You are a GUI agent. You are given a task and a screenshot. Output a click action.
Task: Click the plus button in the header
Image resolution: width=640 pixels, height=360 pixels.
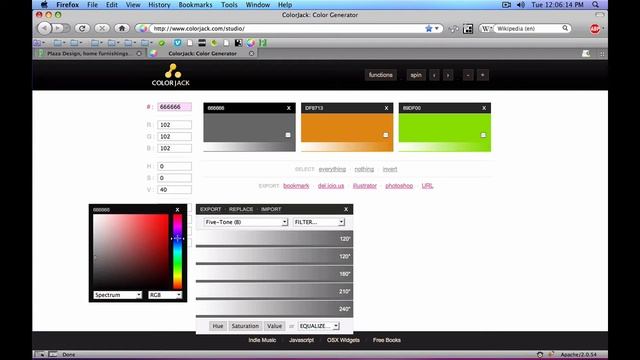[x=482, y=75]
